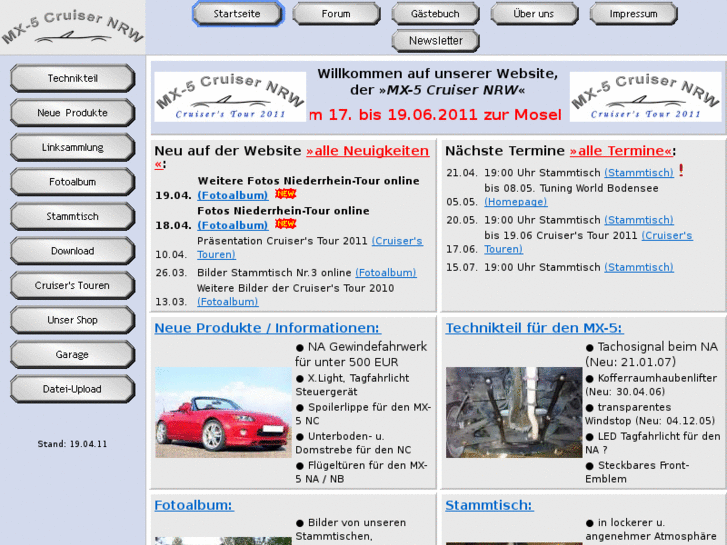Open Cruiser's Touren link for 17.06. date
The height and width of the screenshot is (545, 727).
click(667, 236)
